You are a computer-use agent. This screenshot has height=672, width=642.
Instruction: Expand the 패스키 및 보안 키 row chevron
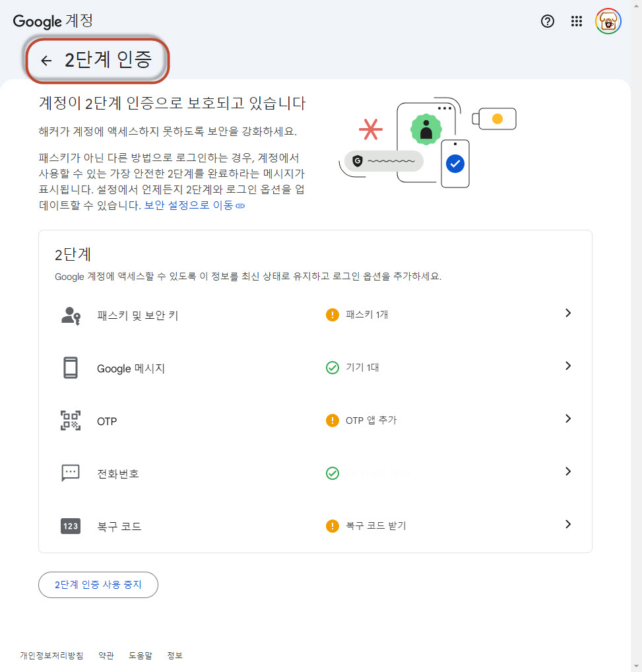click(567, 314)
